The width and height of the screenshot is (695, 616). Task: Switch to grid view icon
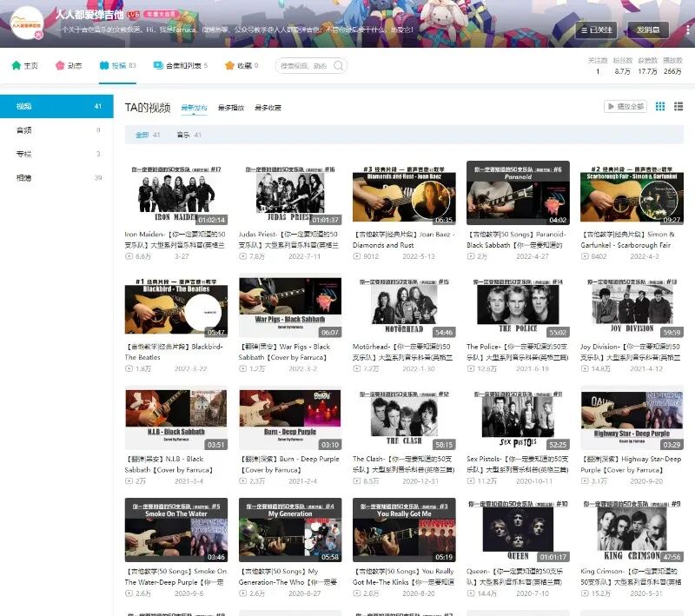click(x=660, y=106)
